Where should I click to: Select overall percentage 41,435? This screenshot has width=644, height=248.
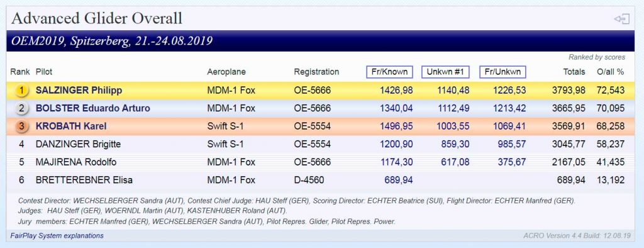(610, 162)
